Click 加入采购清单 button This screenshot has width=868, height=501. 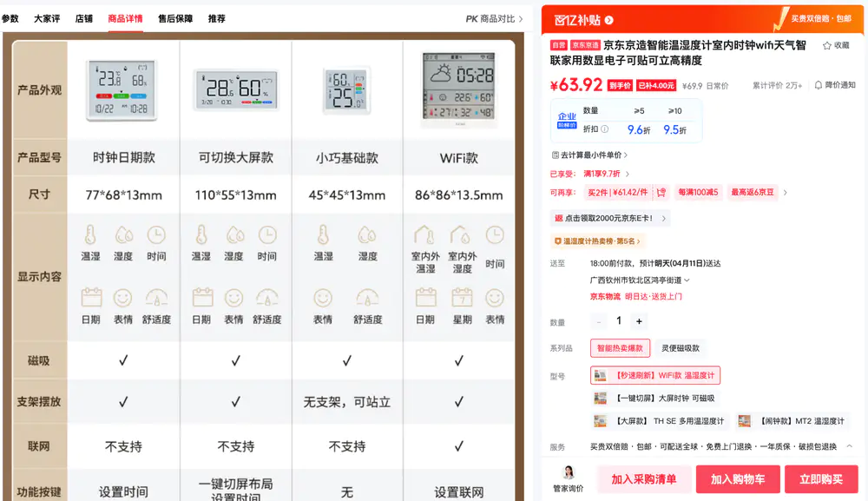[x=643, y=479]
